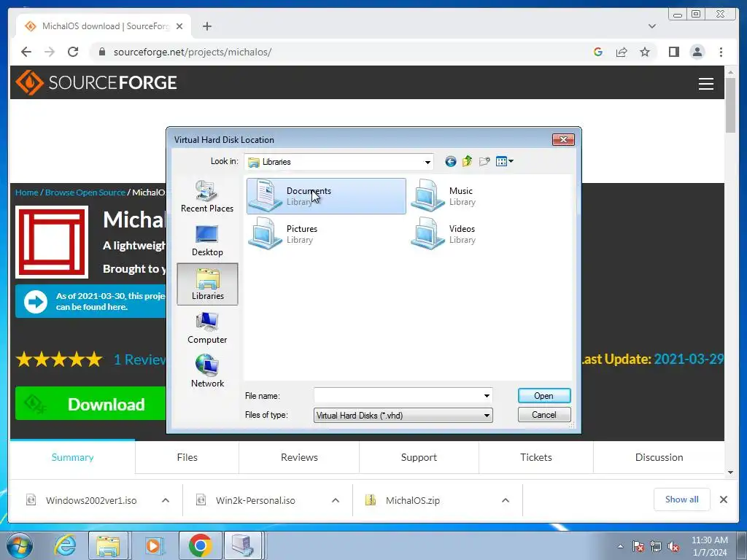Follow the Home breadcrumb link
This screenshot has height=560, width=747.
tap(26, 192)
